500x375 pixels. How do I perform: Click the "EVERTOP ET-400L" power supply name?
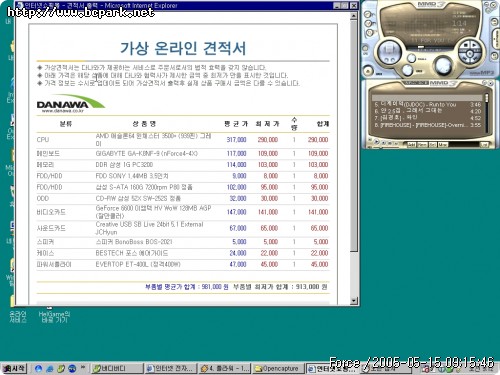click(x=138, y=264)
